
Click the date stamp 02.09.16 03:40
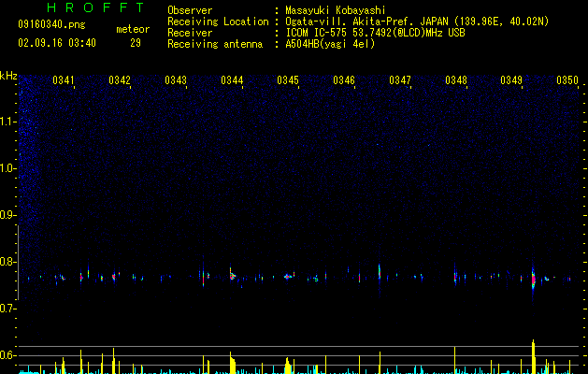click(57, 43)
